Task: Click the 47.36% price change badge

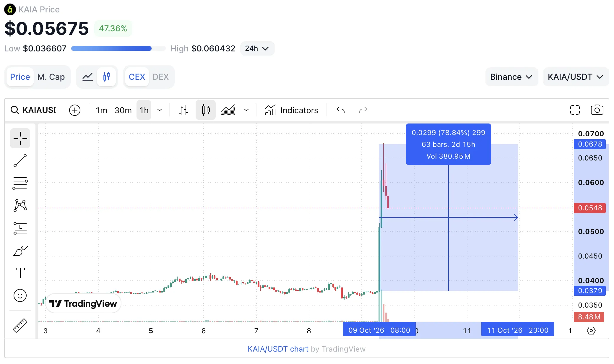Action: coord(113,28)
